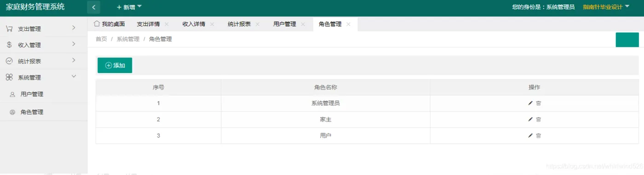Click the clover icon beside 系统管理
The height and width of the screenshot is (175, 644).
[9, 78]
